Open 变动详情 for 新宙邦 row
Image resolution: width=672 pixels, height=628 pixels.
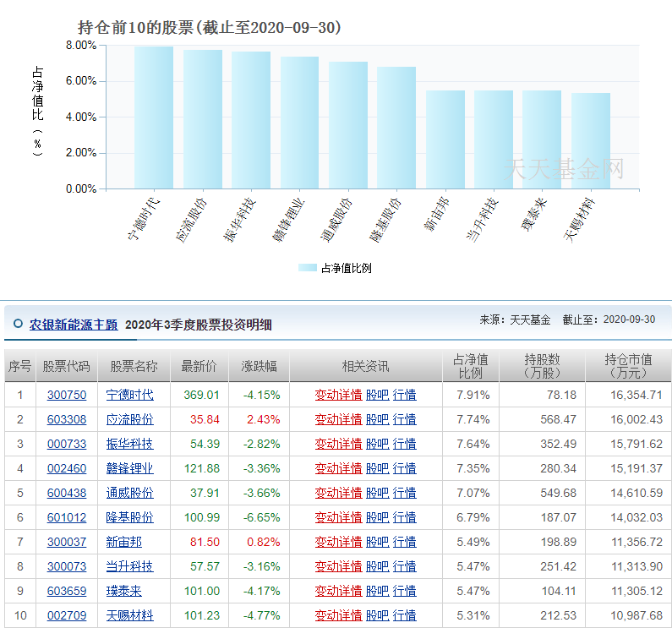tap(339, 542)
